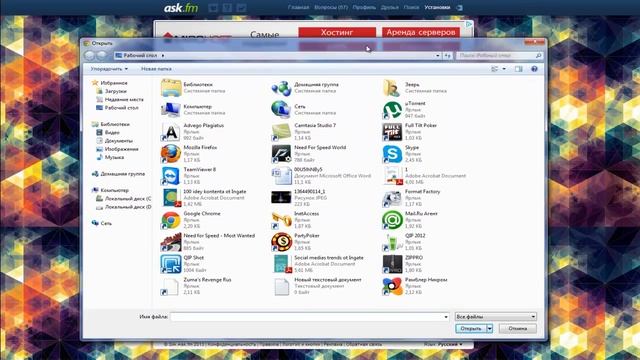Click the Новая папка toolbar button
The image size is (640, 360).
pos(156,69)
